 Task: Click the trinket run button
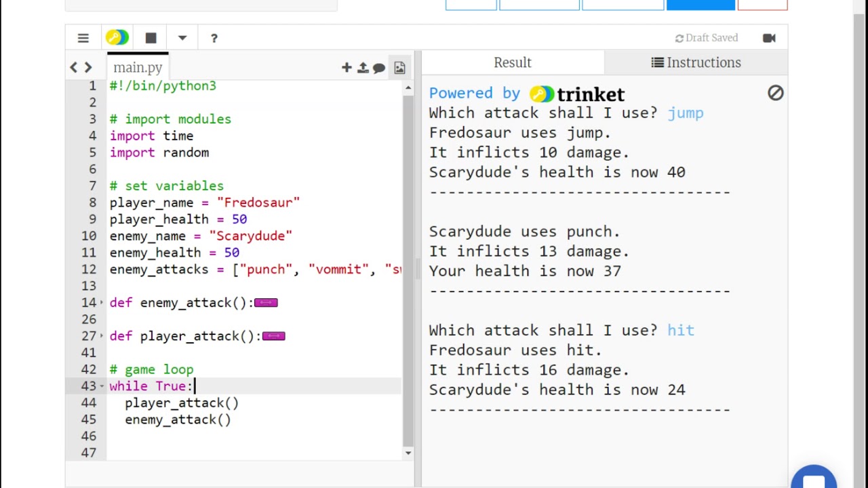[117, 38]
